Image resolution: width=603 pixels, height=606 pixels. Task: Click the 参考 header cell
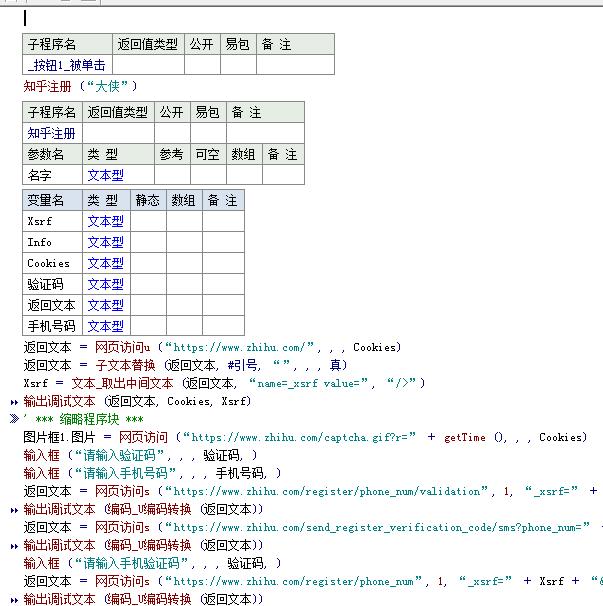pos(172,154)
